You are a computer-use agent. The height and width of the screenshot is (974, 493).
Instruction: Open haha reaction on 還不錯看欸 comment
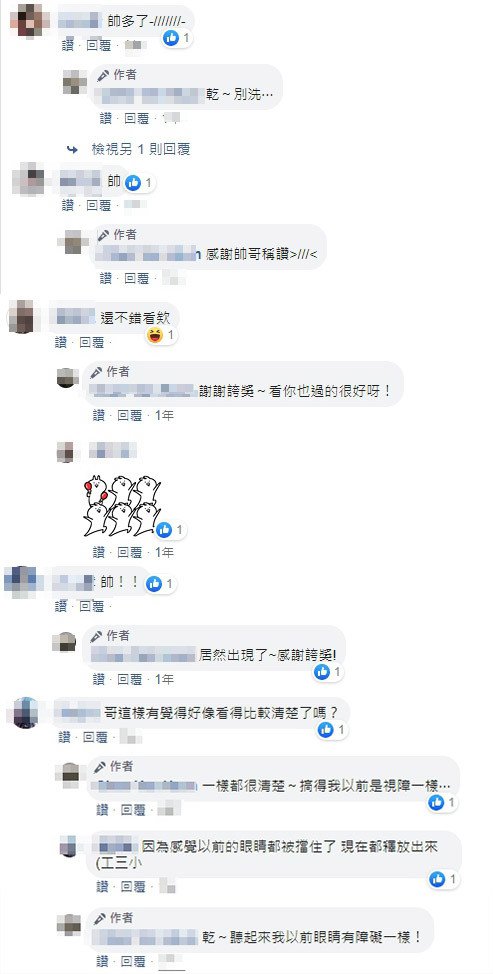154,335
